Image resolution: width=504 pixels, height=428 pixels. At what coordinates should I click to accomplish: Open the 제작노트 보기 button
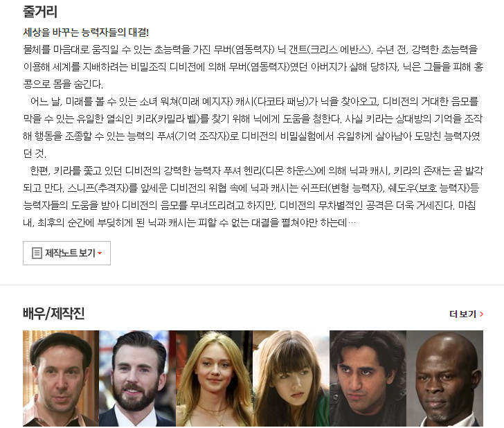66,253
